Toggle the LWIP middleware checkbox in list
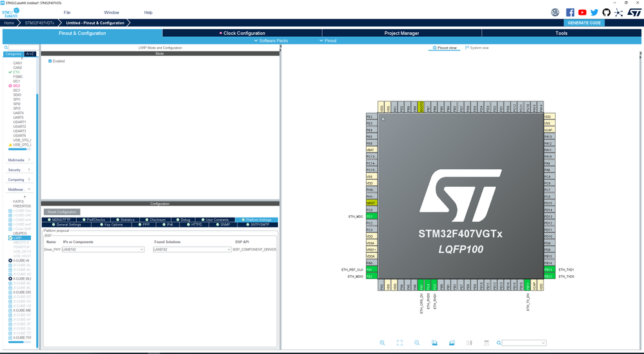Screen dimensions: 644x354 click(x=10, y=238)
